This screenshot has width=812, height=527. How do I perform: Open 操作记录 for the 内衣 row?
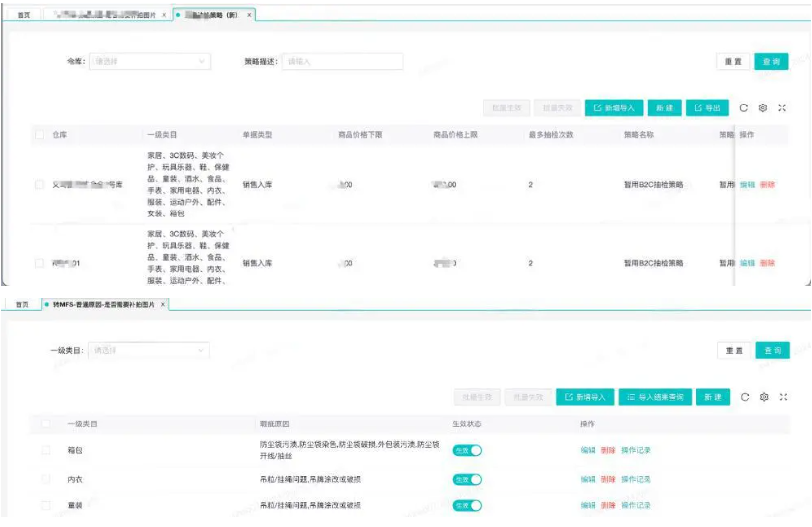636,479
